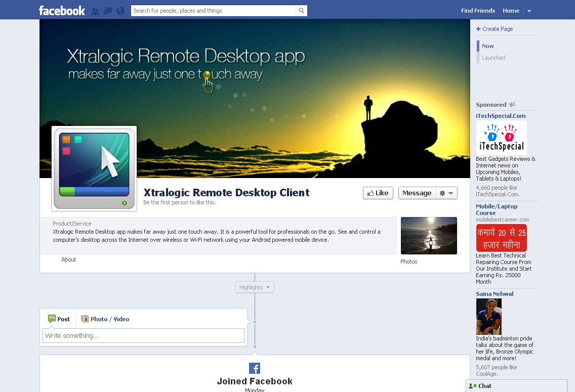The width and height of the screenshot is (575, 392).
Task: Click the search magnifier button
Action: point(302,11)
